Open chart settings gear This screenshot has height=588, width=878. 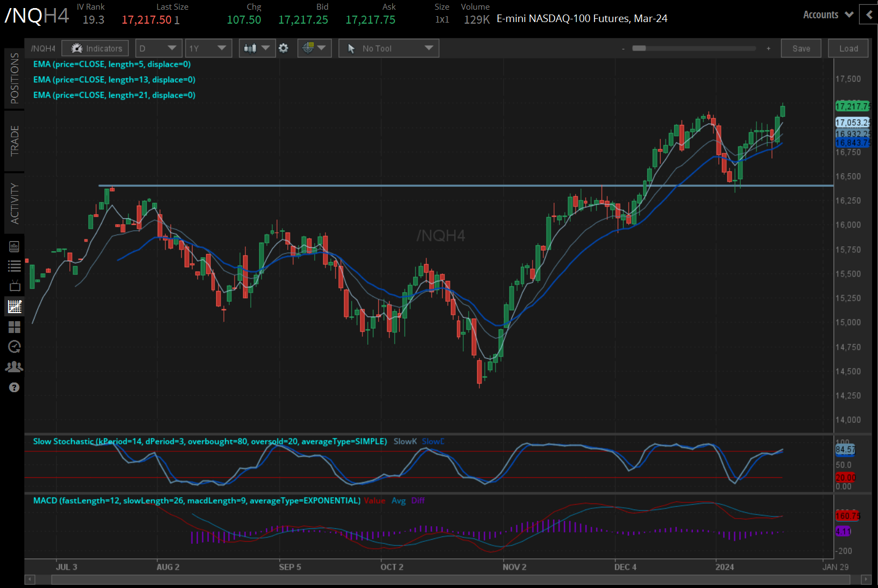pos(284,48)
